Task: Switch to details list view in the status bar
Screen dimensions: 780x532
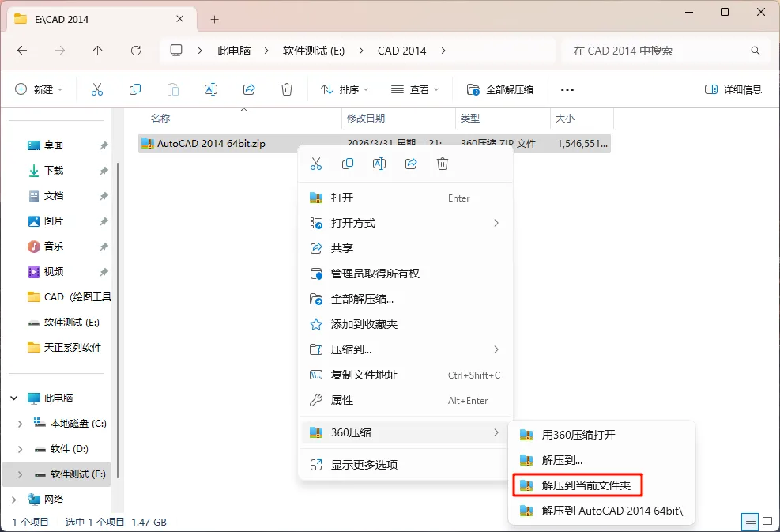Action: tap(750, 522)
